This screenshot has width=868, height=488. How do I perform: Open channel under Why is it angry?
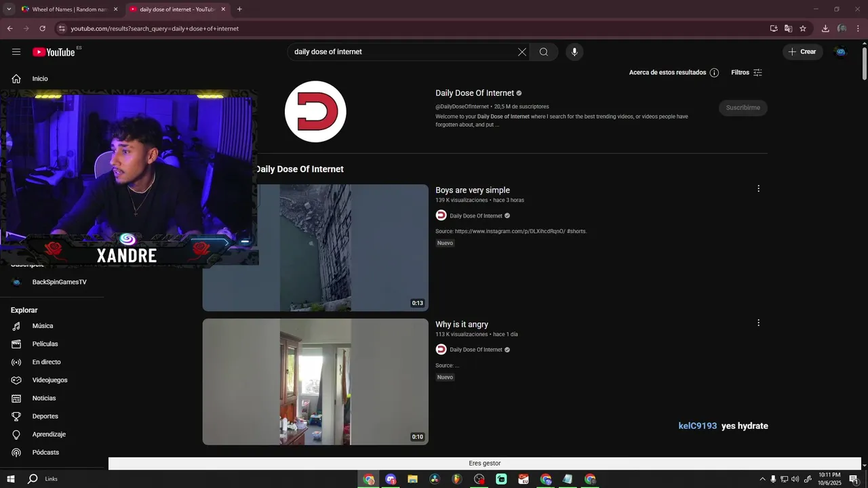(x=476, y=350)
